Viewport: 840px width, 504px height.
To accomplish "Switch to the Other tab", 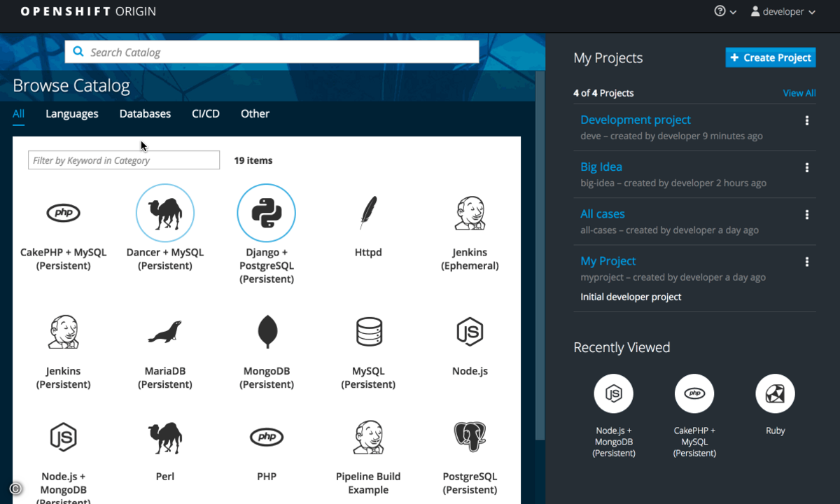I will point(255,113).
